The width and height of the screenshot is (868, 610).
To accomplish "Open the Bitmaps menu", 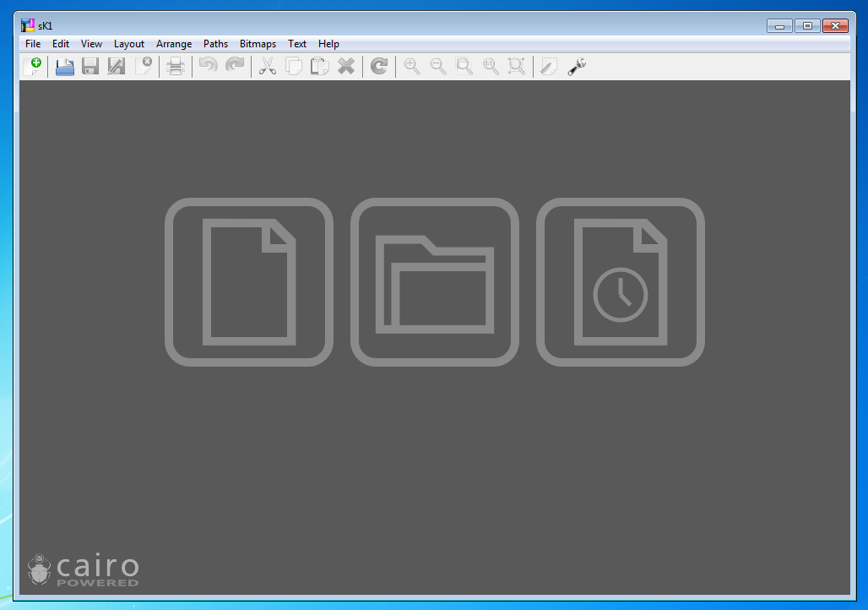I will click(x=258, y=44).
